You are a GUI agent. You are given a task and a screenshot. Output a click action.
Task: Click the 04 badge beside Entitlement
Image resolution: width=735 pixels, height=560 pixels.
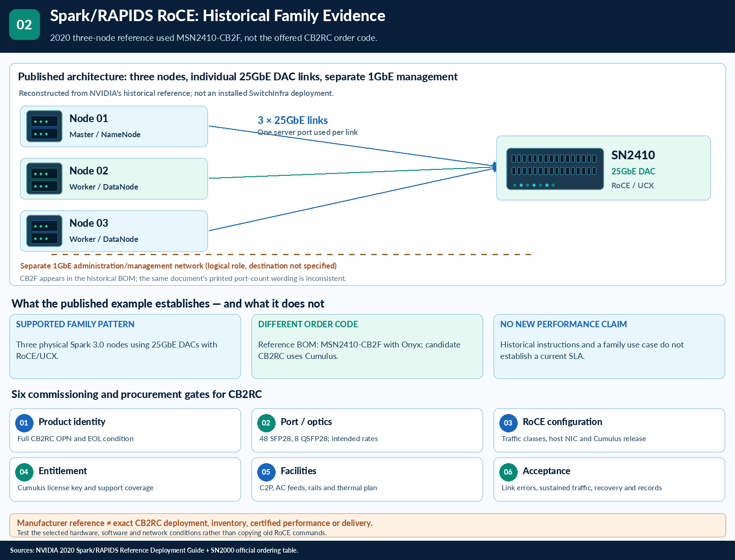point(24,472)
